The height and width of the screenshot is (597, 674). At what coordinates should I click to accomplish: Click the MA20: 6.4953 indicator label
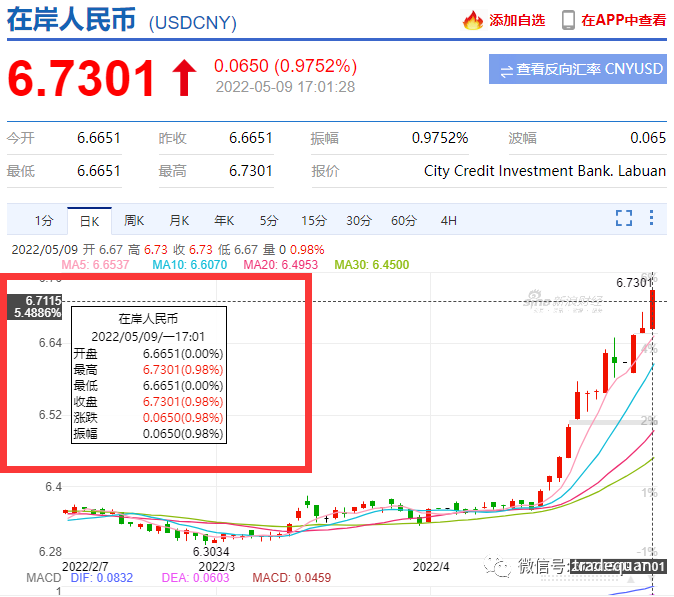pyautogui.click(x=281, y=265)
